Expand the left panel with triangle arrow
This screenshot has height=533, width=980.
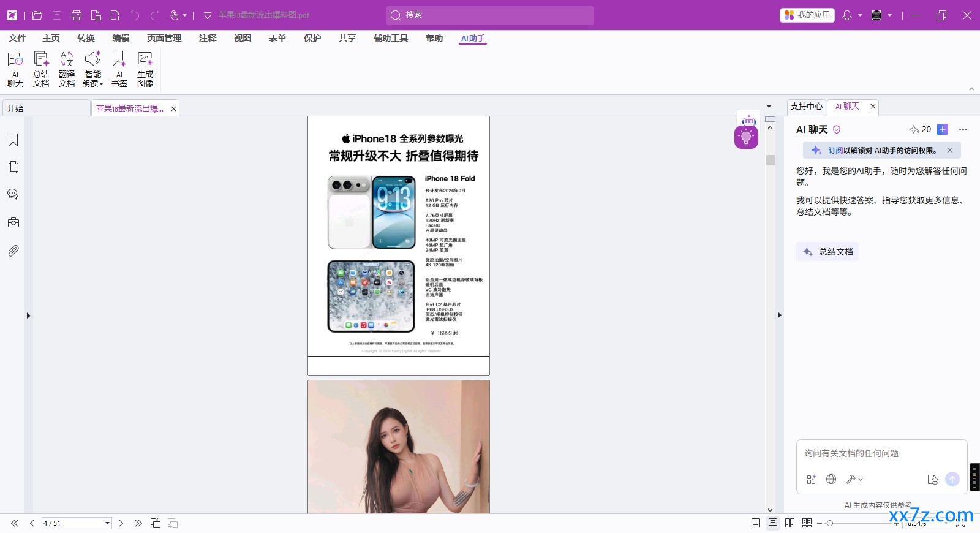tap(28, 316)
